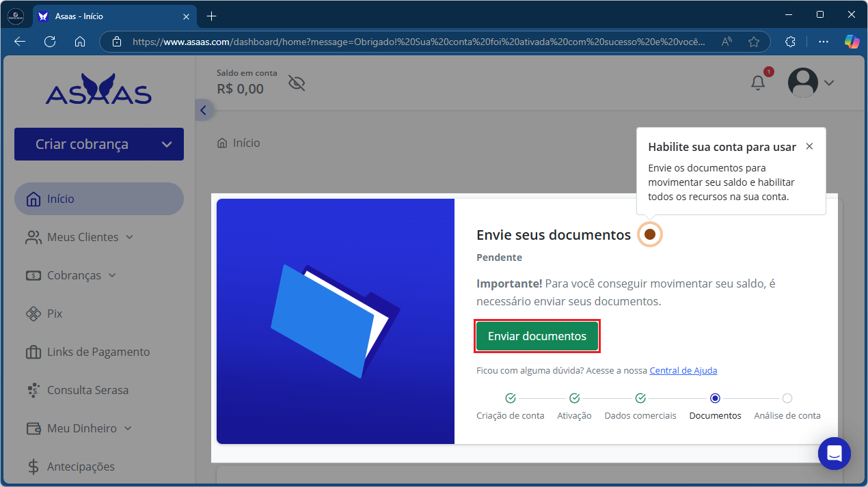
Task: Click the browser refresh icon
Action: tap(50, 42)
